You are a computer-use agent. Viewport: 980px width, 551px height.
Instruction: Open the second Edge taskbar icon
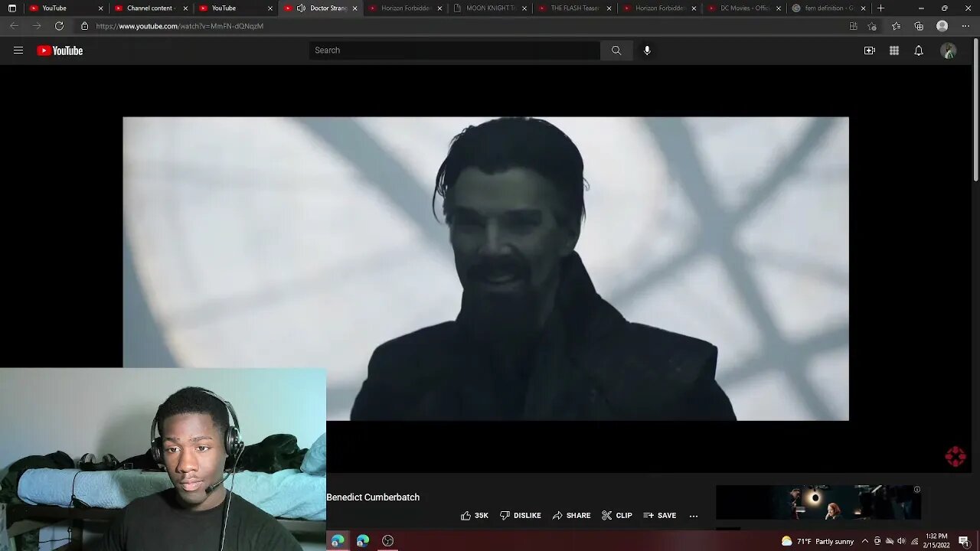pos(363,541)
